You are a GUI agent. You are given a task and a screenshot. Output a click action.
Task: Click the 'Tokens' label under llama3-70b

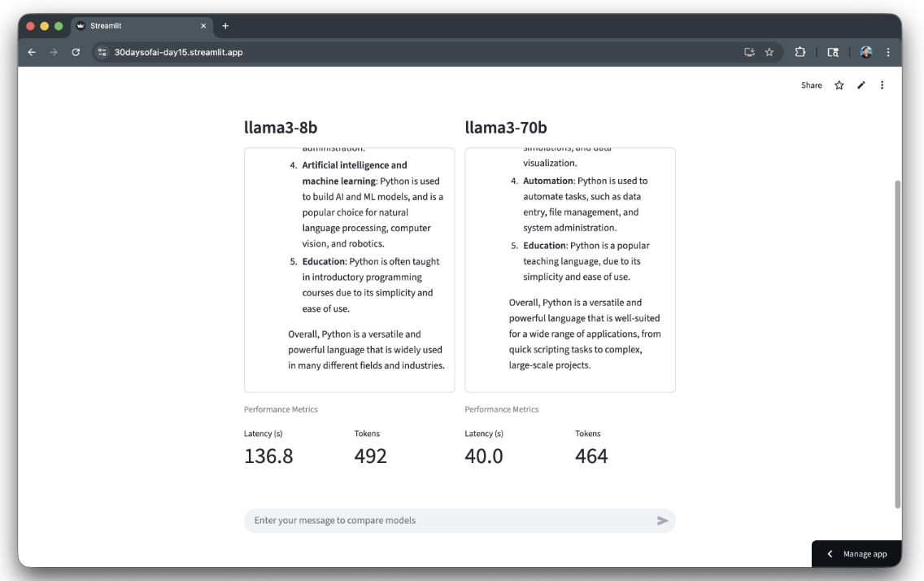(x=587, y=434)
